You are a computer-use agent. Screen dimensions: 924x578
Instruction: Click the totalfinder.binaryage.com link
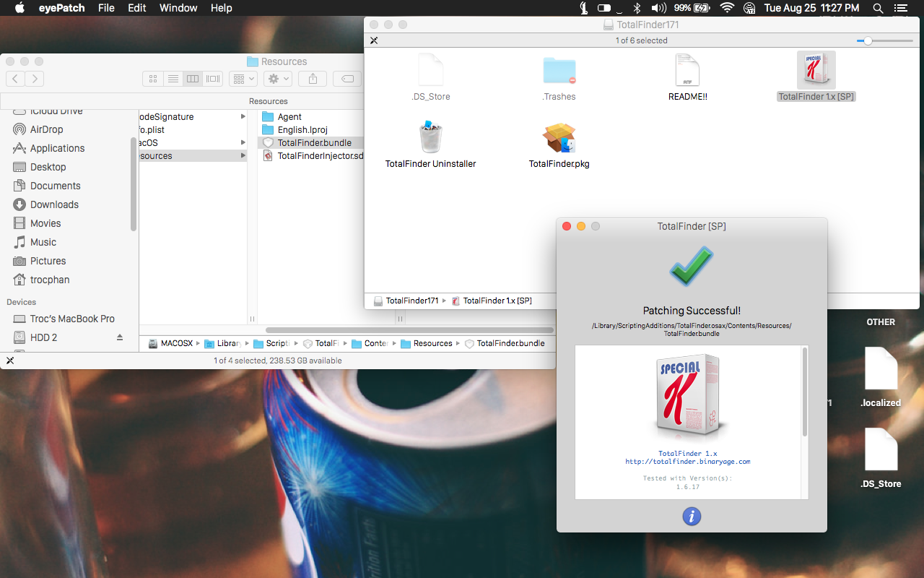click(688, 461)
